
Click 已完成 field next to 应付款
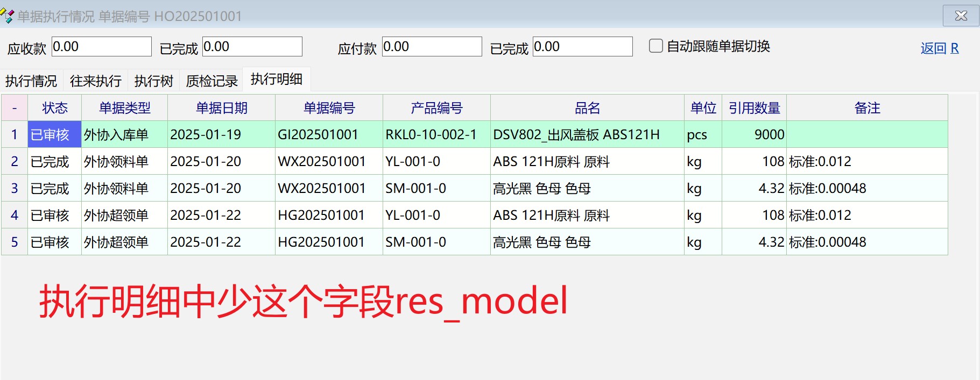(582, 47)
